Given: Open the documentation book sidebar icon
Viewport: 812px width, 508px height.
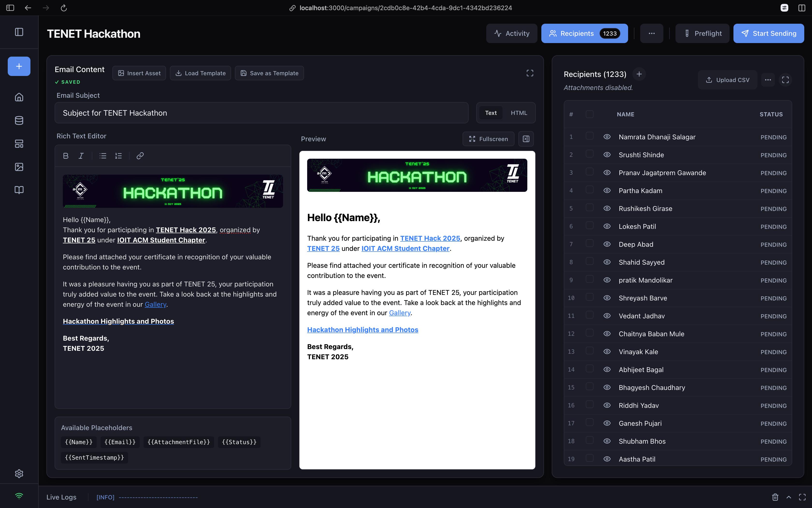Looking at the screenshot, I should [x=19, y=190].
